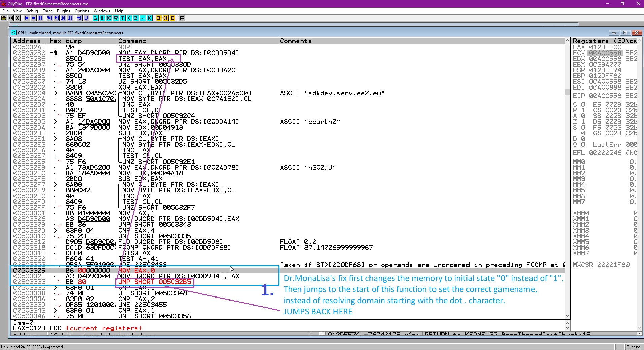Click the Step over toolbar icon
Viewport: 644px width, 350px height.
57,18
